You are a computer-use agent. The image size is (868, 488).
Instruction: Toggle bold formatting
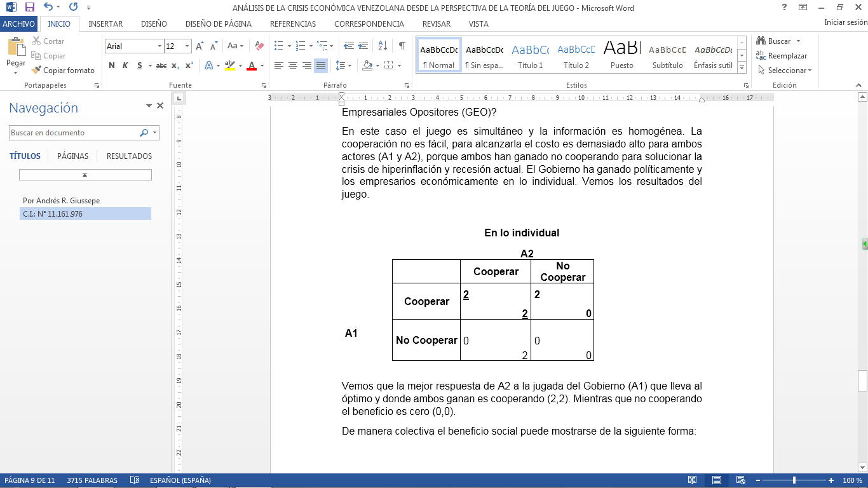tap(112, 65)
